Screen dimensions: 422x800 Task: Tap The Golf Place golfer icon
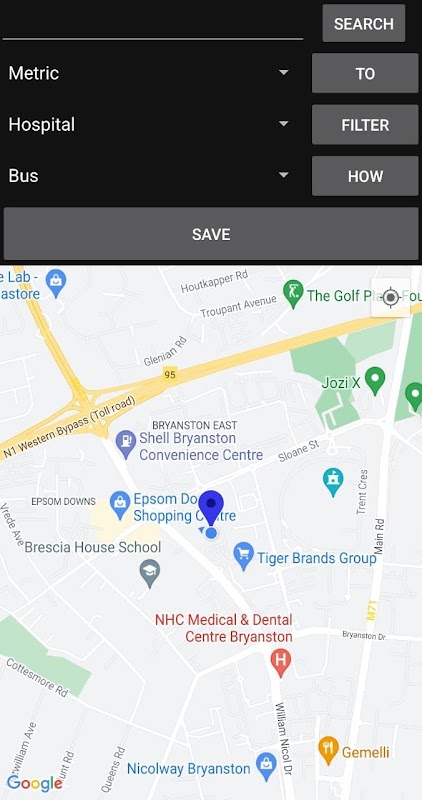(293, 294)
